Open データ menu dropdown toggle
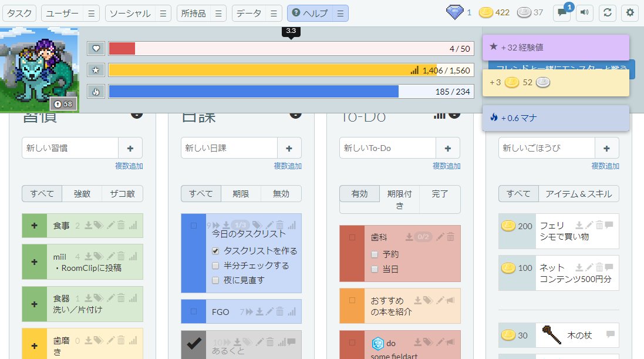The image size is (644, 359). [274, 14]
